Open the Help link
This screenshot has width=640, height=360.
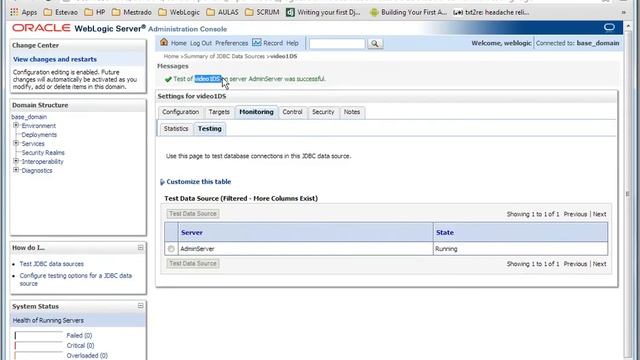pyautogui.click(x=292, y=43)
